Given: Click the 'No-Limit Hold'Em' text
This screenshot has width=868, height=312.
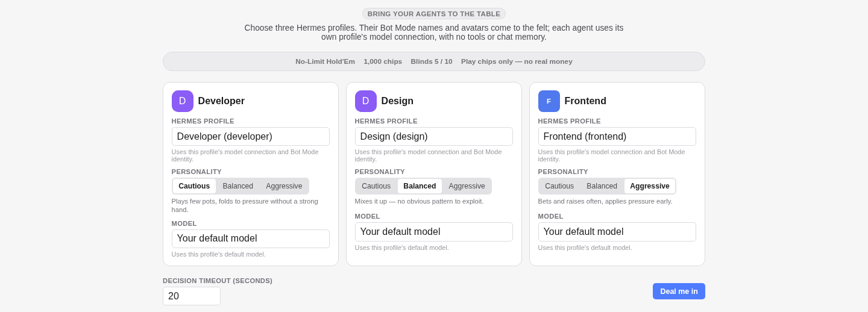Looking at the screenshot, I should click(325, 61).
